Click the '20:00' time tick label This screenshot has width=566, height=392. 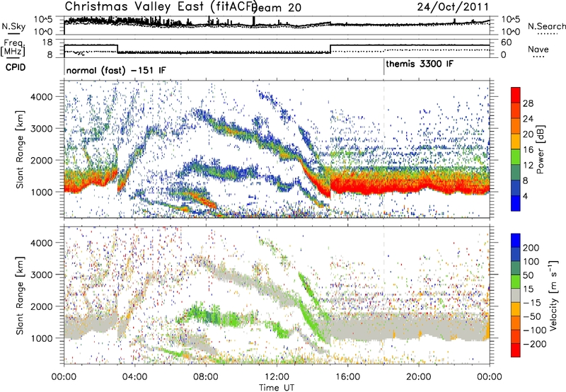(x=418, y=377)
